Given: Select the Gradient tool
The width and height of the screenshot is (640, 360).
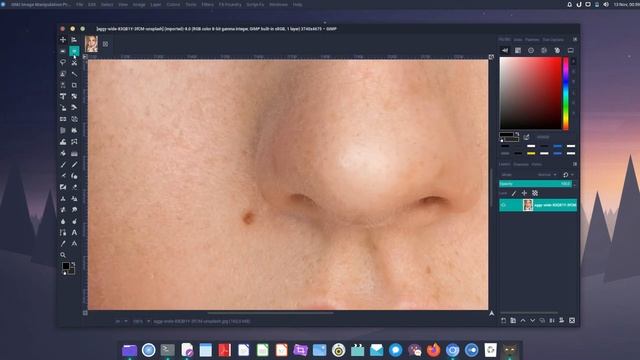Looking at the screenshot, I should pos(74,153).
